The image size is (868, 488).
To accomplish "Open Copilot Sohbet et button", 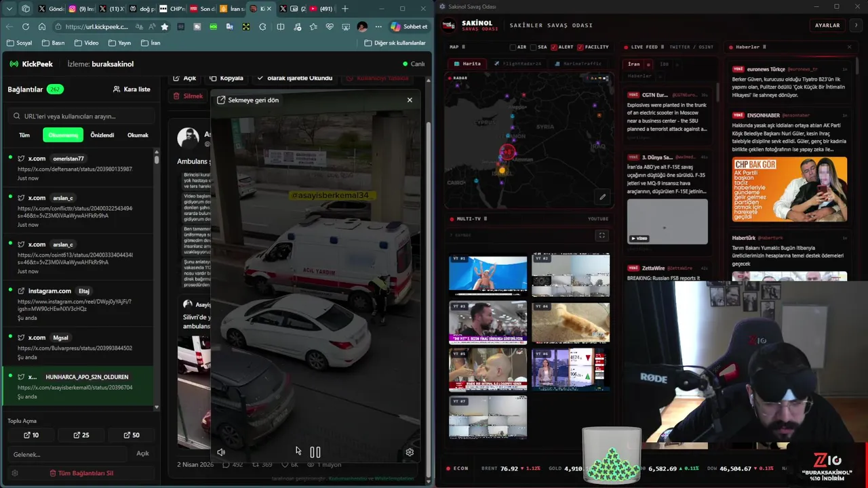I will [409, 26].
